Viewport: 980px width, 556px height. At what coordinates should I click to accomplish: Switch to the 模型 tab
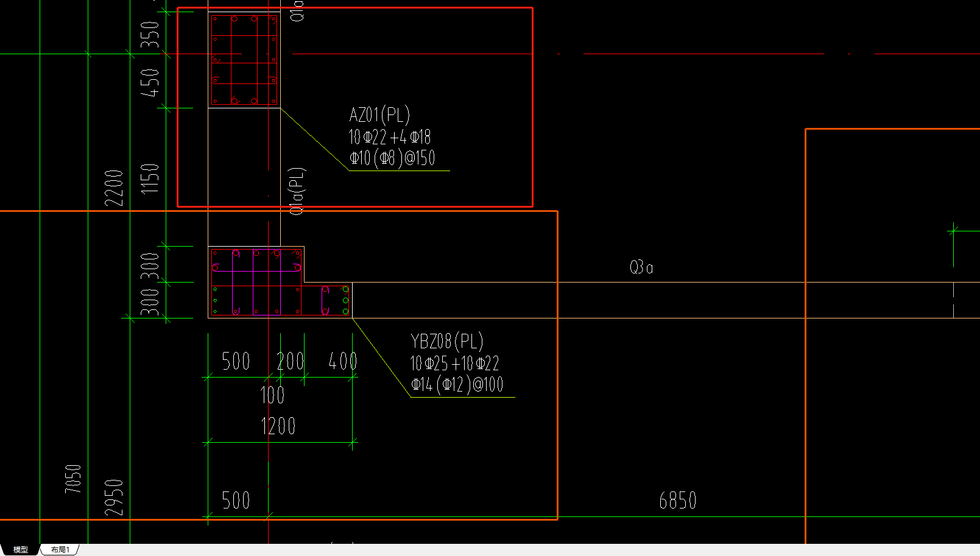(x=21, y=549)
